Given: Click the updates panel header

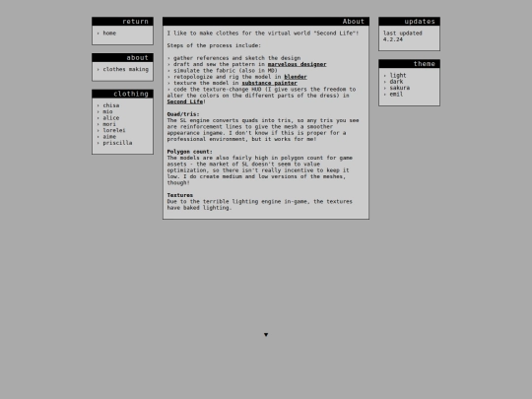Looking at the screenshot, I should click(x=410, y=22).
